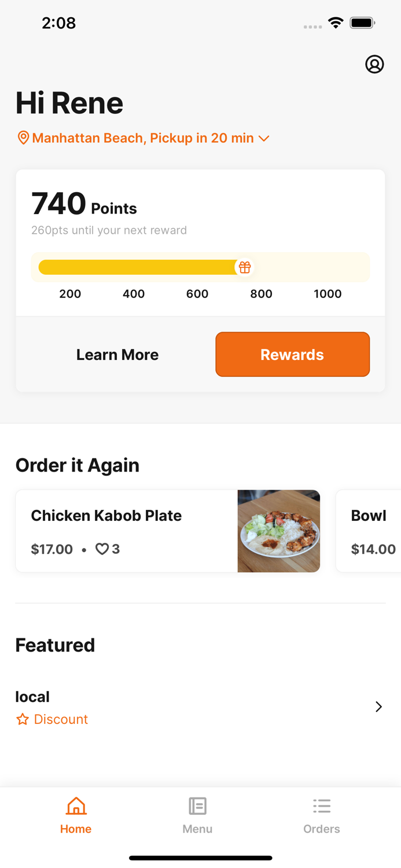Click the star icon next to Discount
This screenshot has width=401, height=868.
pos(22,719)
